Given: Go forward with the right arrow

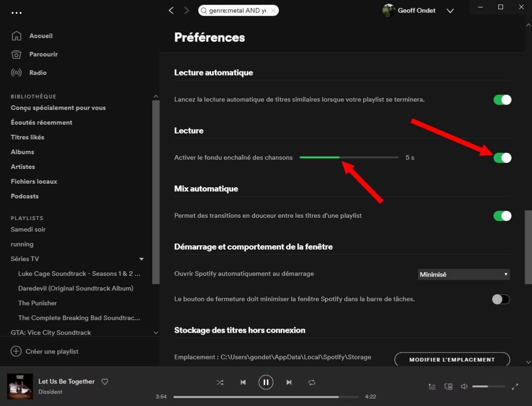Looking at the screenshot, I should [186, 11].
